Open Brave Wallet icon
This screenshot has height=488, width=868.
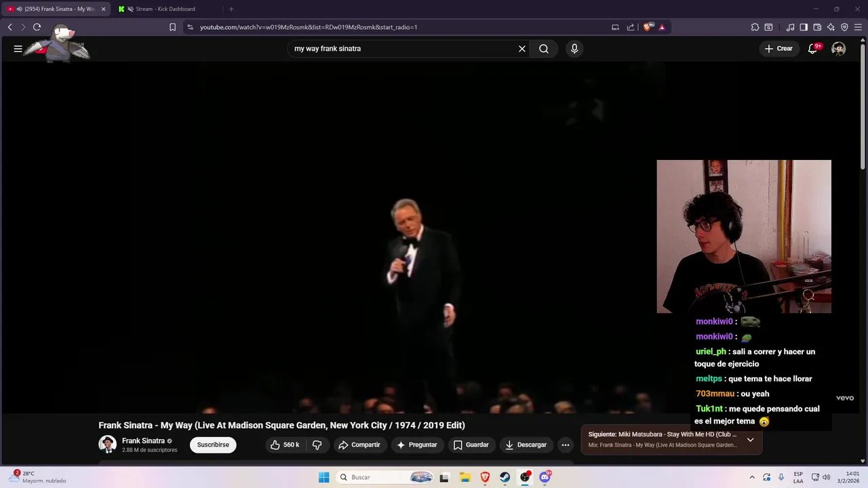817,27
